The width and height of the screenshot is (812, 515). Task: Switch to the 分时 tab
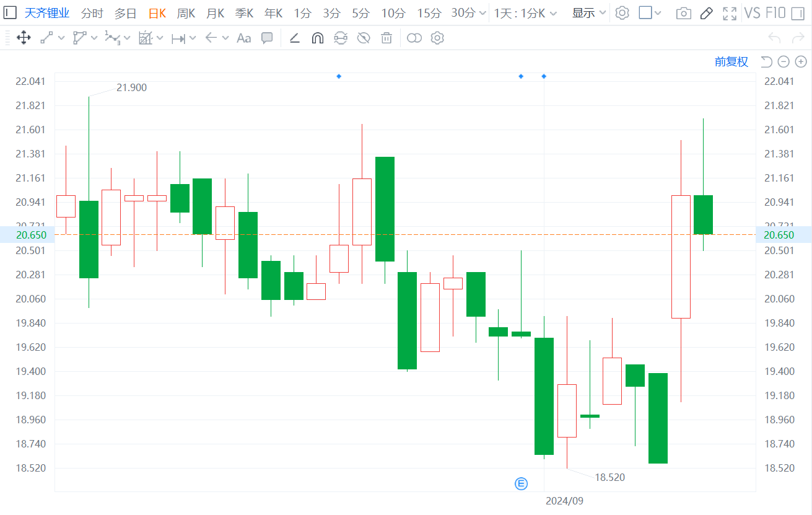(92, 13)
